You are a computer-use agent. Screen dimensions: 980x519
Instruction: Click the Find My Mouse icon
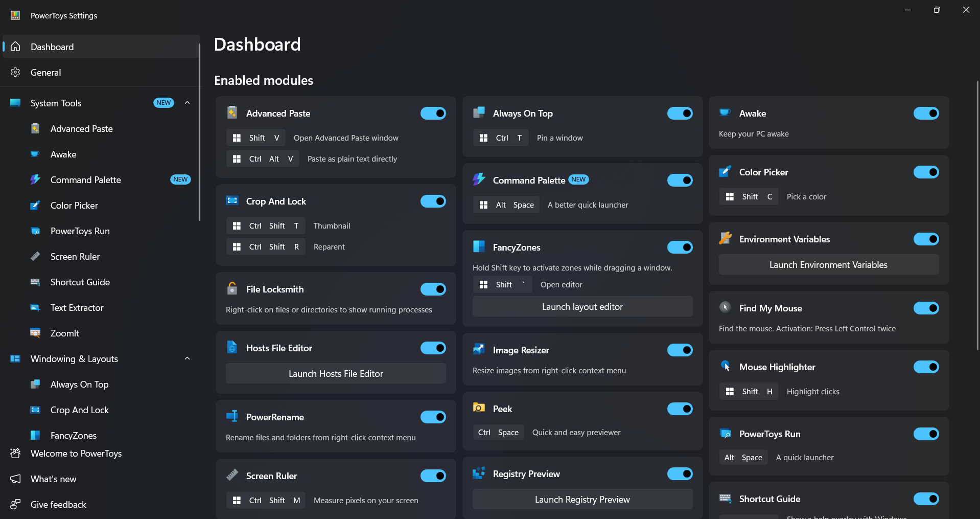pyautogui.click(x=725, y=308)
